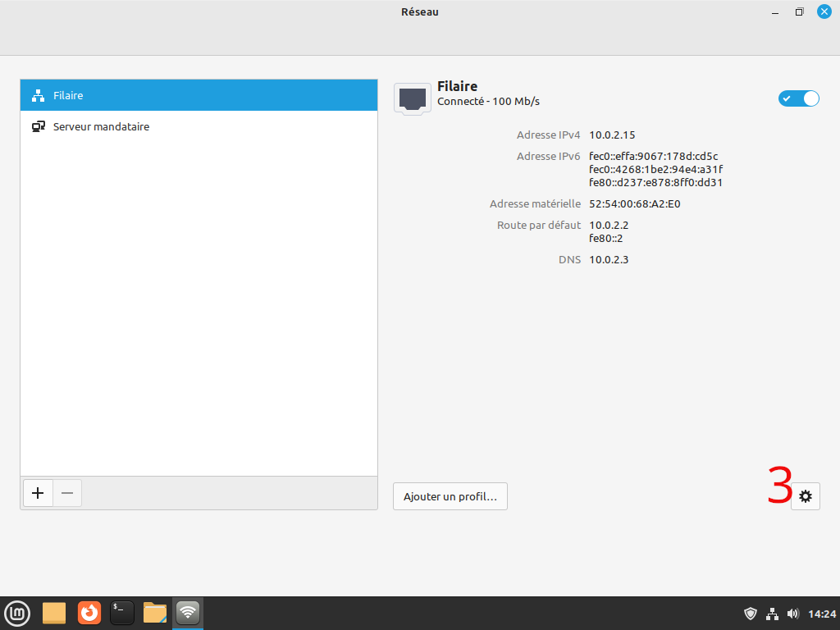Screen dimensions: 840x630
Task: Open the terminal from the taskbar
Action: pos(122,613)
